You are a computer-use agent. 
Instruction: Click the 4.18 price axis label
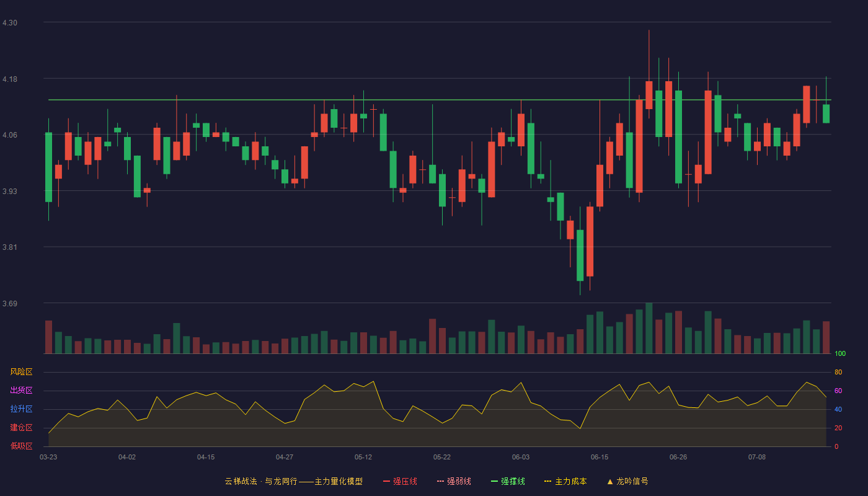10,79
